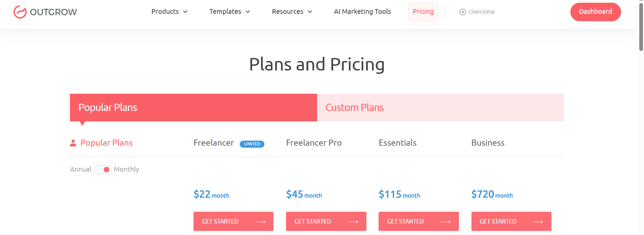
Task: Click arrow on Freelancer Get Started button
Action: click(x=260, y=222)
